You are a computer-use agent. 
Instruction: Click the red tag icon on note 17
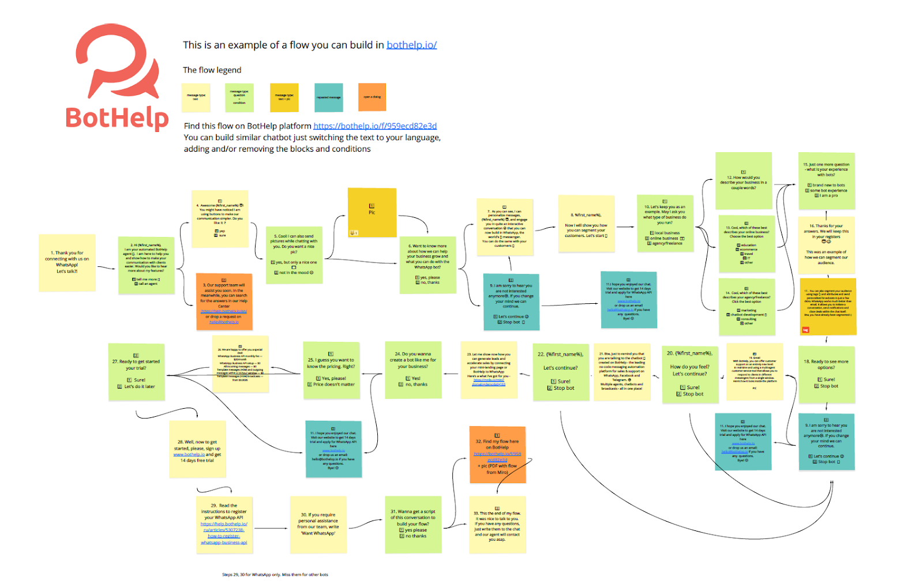coord(806,330)
